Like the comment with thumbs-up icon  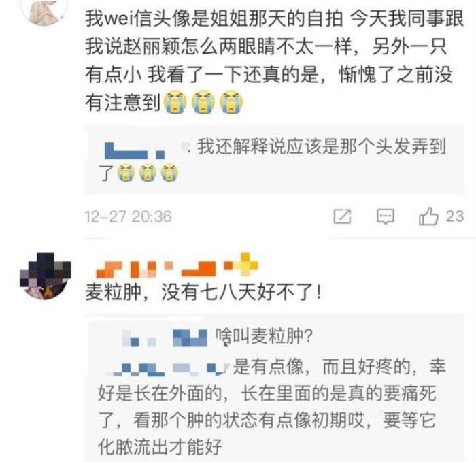click(x=428, y=216)
